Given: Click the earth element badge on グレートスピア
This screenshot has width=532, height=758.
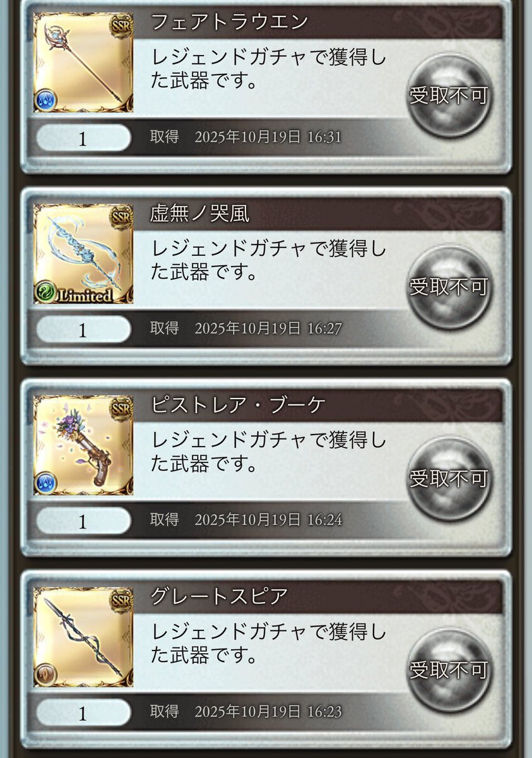Looking at the screenshot, I should [45, 674].
